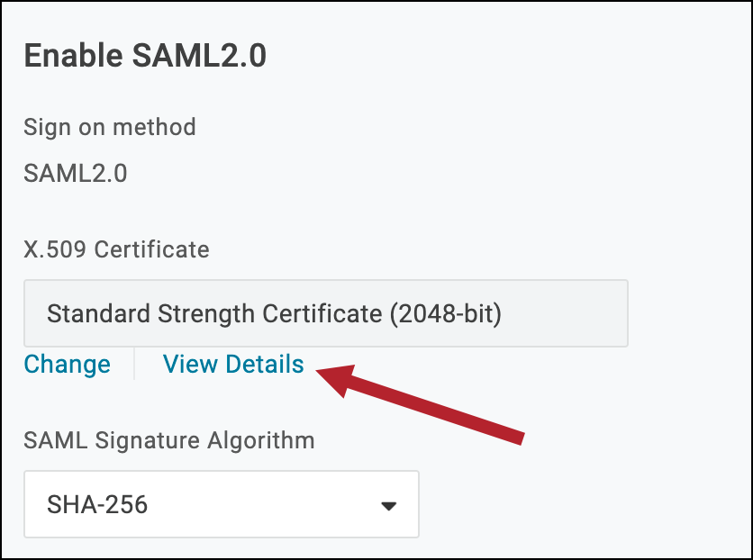The image size is (753, 560).
Task: Open View Details for the certificate
Action: point(233,365)
